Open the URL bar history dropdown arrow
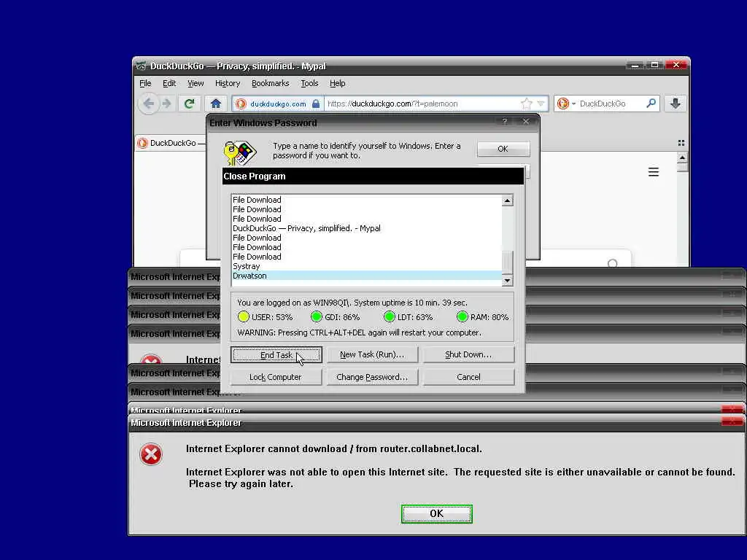The image size is (747, 560). 541,104
